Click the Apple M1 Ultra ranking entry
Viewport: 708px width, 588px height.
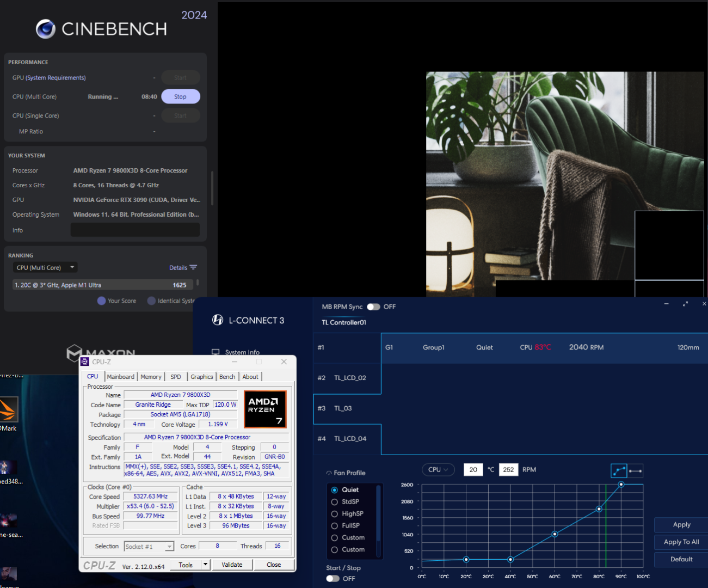coord(103,285)
